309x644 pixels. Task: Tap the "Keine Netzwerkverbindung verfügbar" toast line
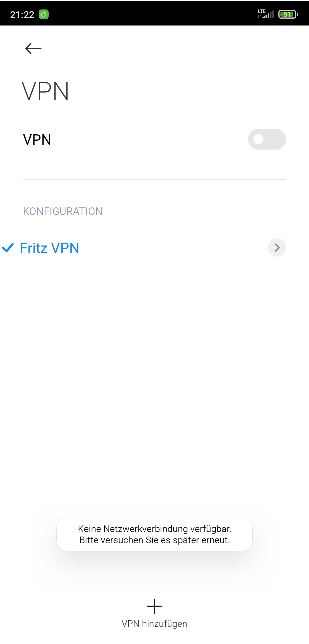point(154,529)
